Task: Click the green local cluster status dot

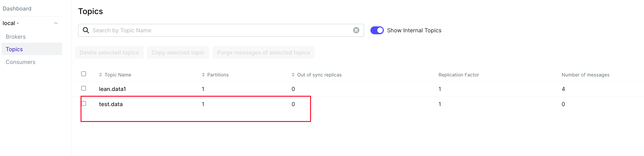Action: tap(18, 23)
